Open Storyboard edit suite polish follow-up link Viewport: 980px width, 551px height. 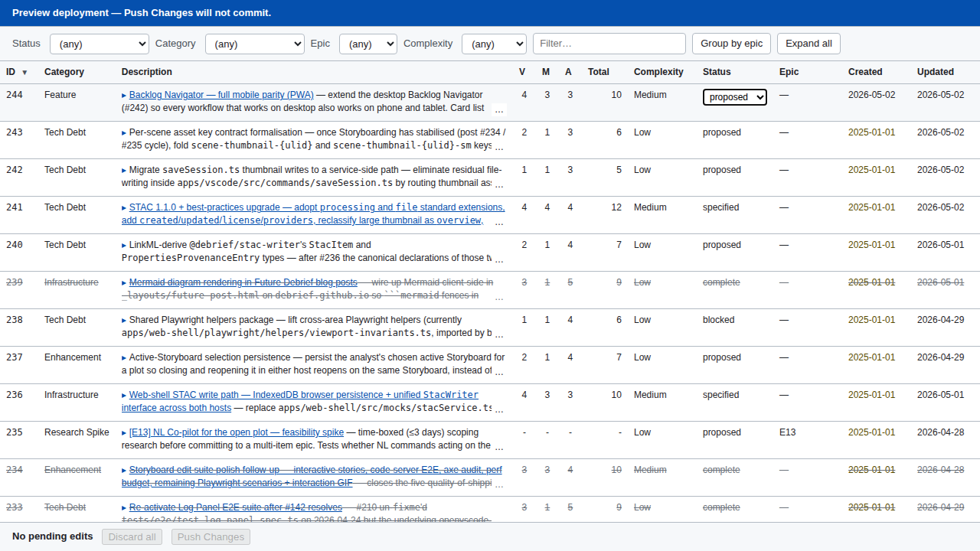tap(312, 476)
